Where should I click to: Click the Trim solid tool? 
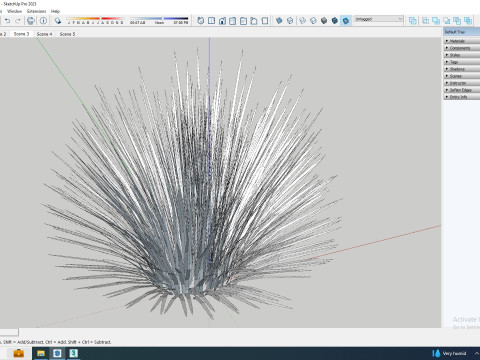pyautogui.click(x=457, y=21)
